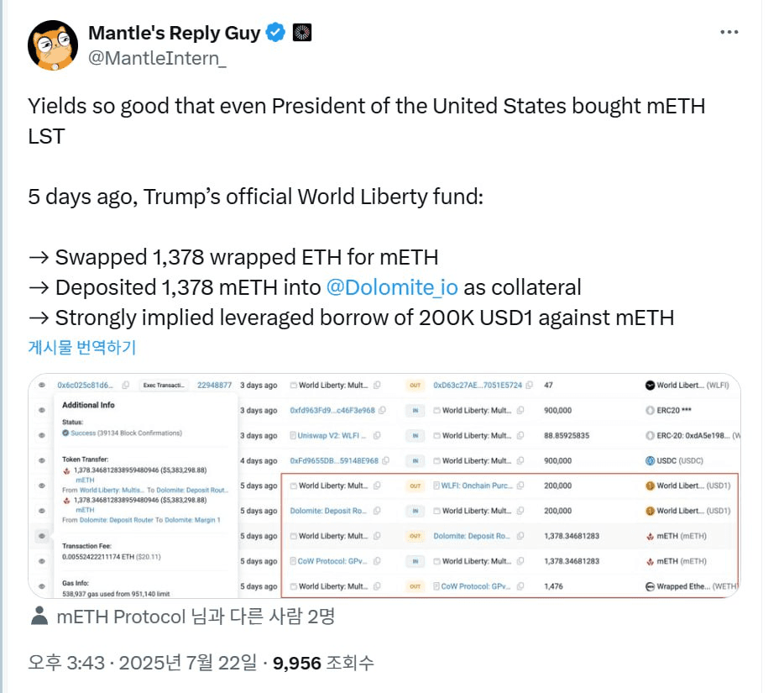Click the USDC token icon
Viewport: 784px width, 693px height.
(650, 460)
